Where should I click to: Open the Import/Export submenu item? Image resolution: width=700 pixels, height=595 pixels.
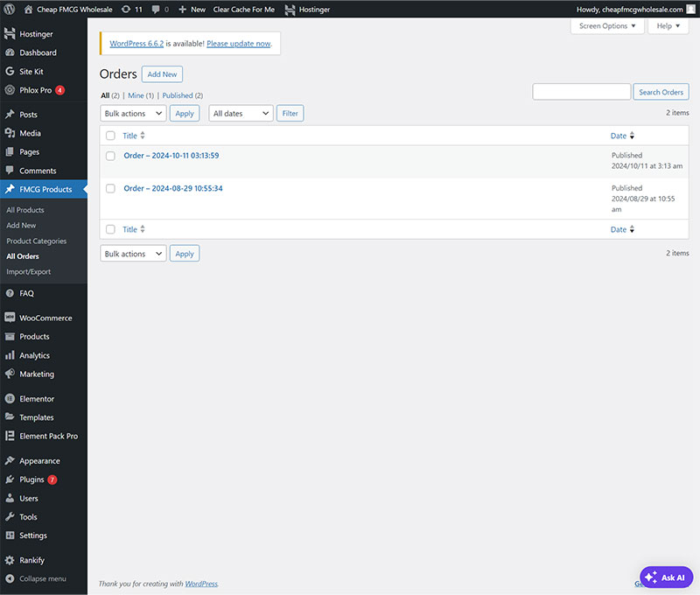[28, 272]
